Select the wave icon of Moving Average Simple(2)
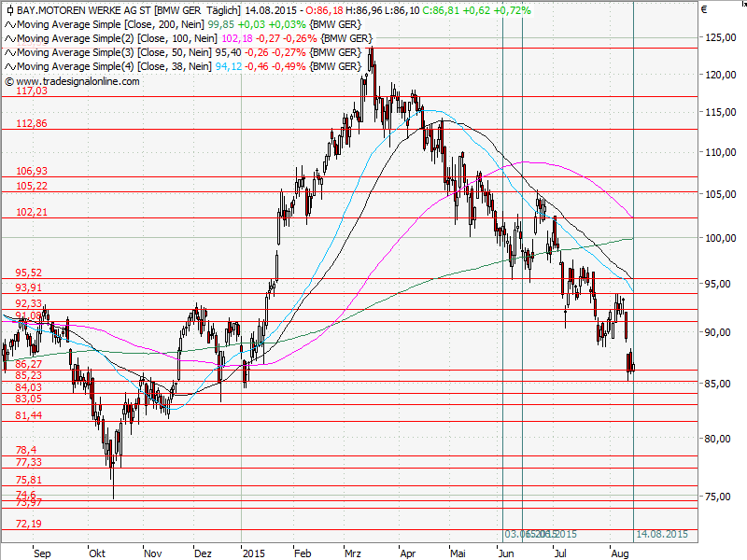The width and height of the screenshot is (747, 560). (x=9, y=39)
